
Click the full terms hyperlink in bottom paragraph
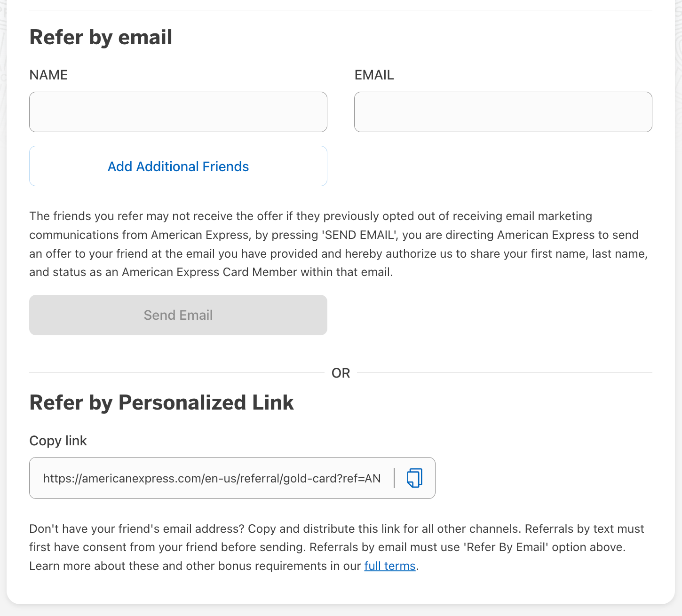[389, 566]
